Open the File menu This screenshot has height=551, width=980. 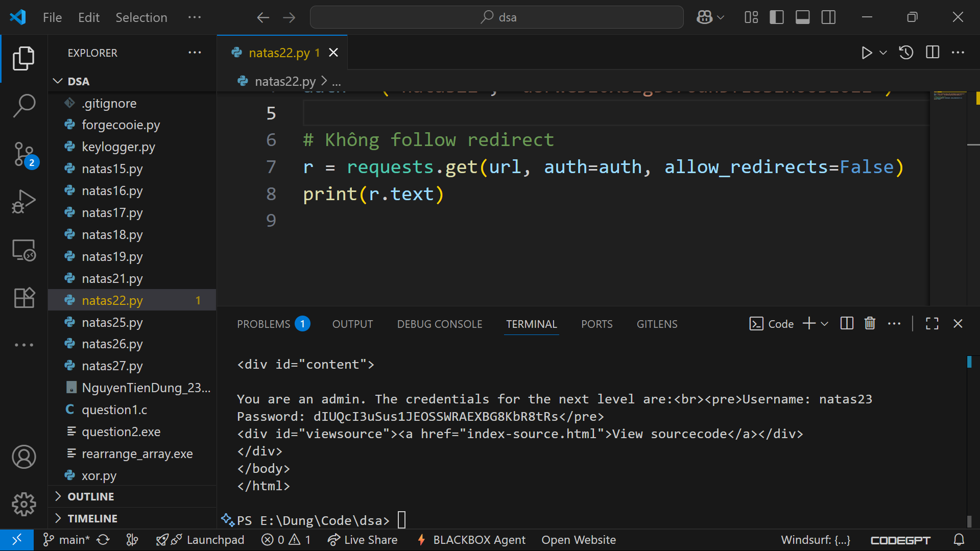pos(52,17)
